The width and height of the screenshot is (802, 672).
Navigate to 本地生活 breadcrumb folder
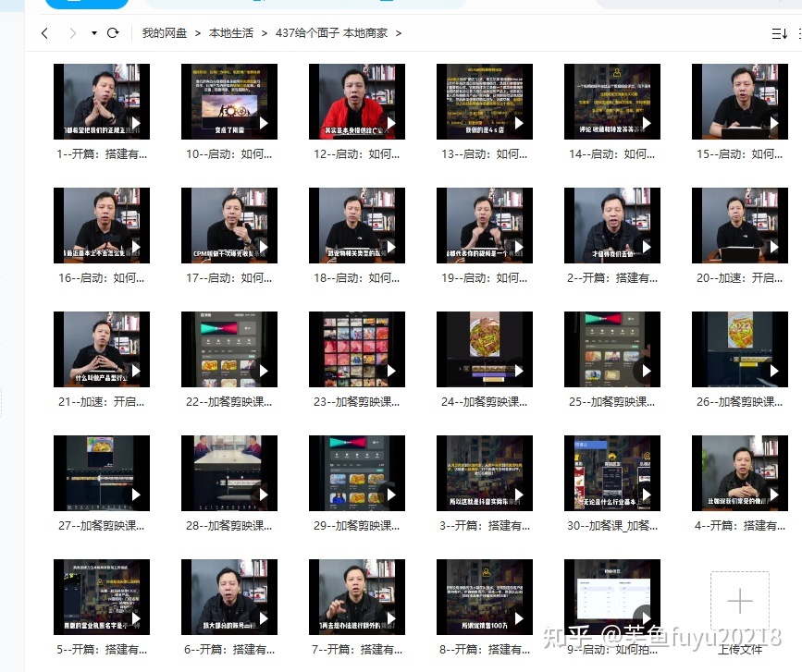(x=230, y=33)
